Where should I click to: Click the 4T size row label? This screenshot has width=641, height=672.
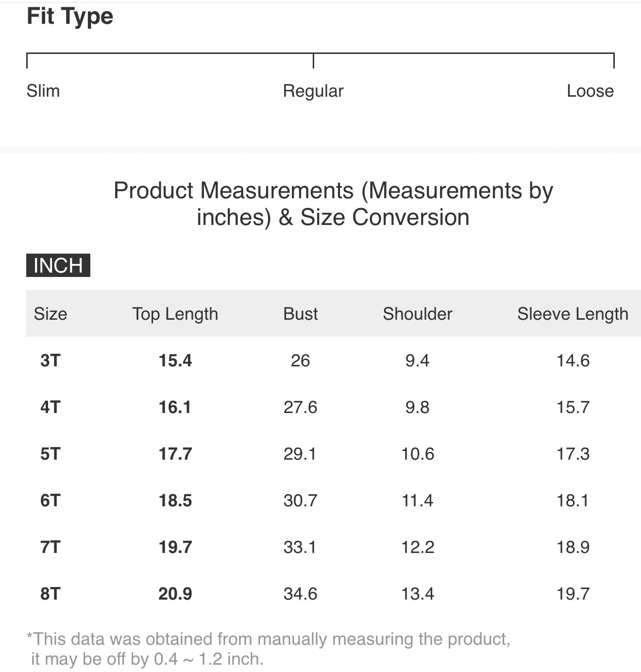[x=51, y=407]
